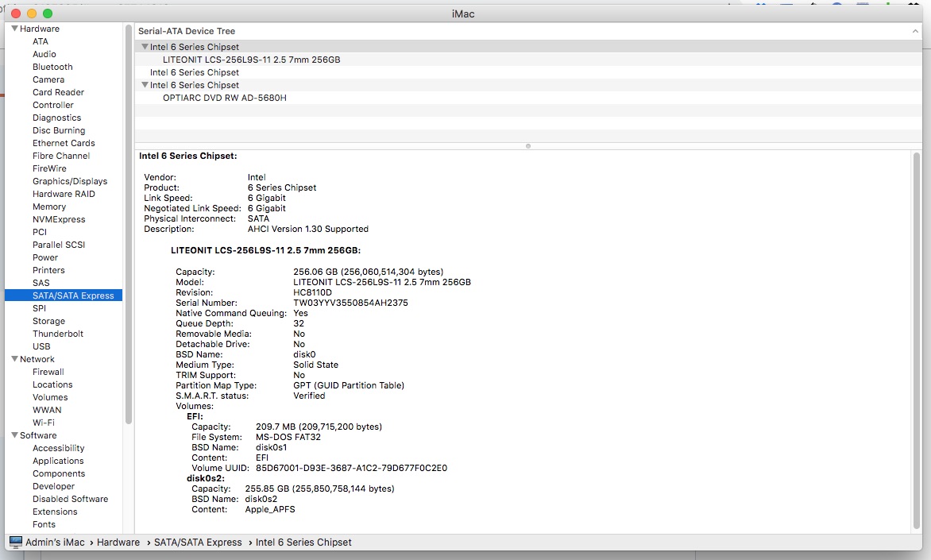The width and height of the screenshot is (931, 560).
Task: Collapse the first Intel 6 Series Chipset
Action: [145, 46]
